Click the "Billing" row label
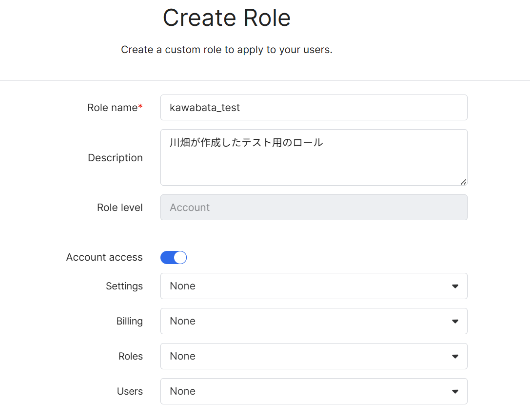The width and height of the screenshot is (530, 420). tap(129, 321)
